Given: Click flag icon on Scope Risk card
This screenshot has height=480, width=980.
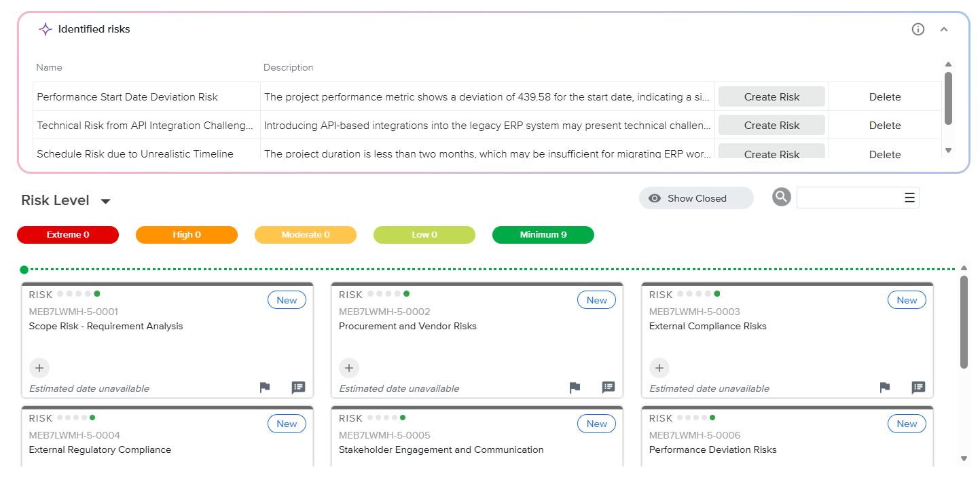Looking at the screenshot, I should point(265,388).
